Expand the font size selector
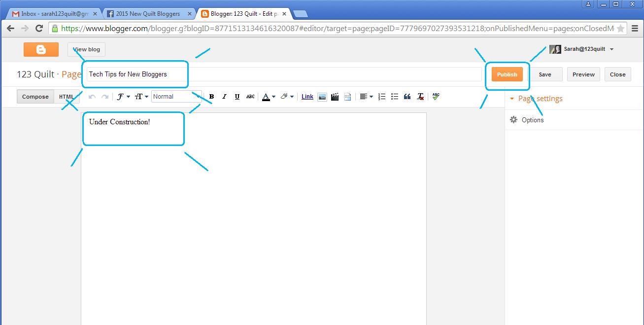Viewport: 644px width, 325px height. (x=141, y=96)
